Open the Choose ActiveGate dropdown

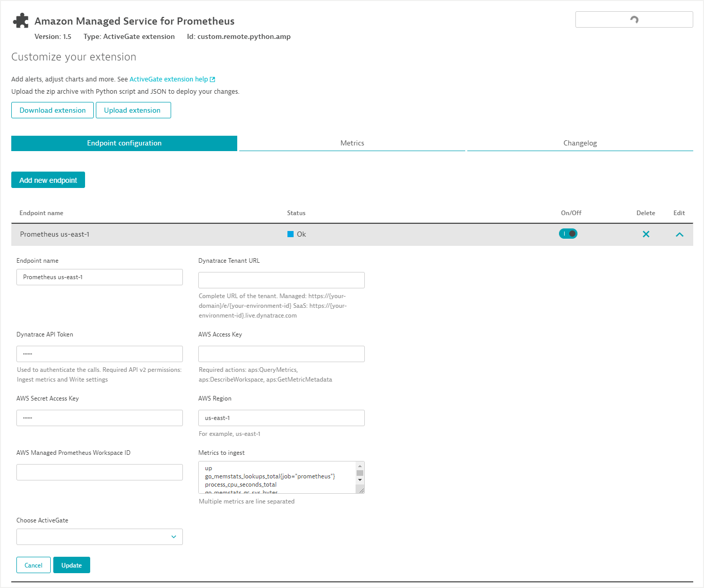[x=99, y=537]
